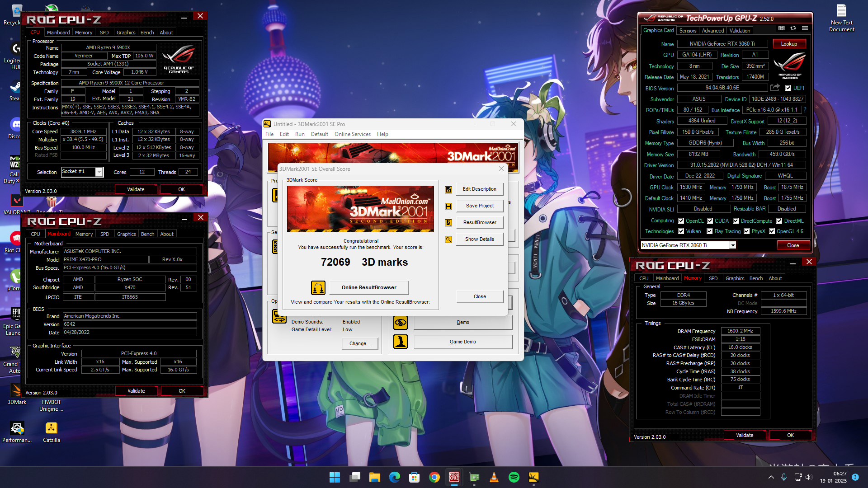
Task: Click OK in the Memory CPU-Z window
Action: point(790,436)
